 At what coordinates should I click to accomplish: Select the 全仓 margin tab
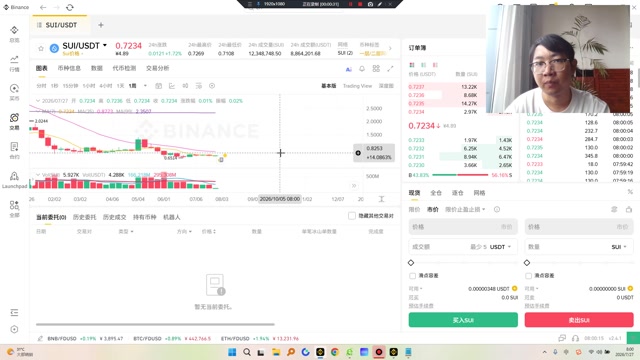436,193
